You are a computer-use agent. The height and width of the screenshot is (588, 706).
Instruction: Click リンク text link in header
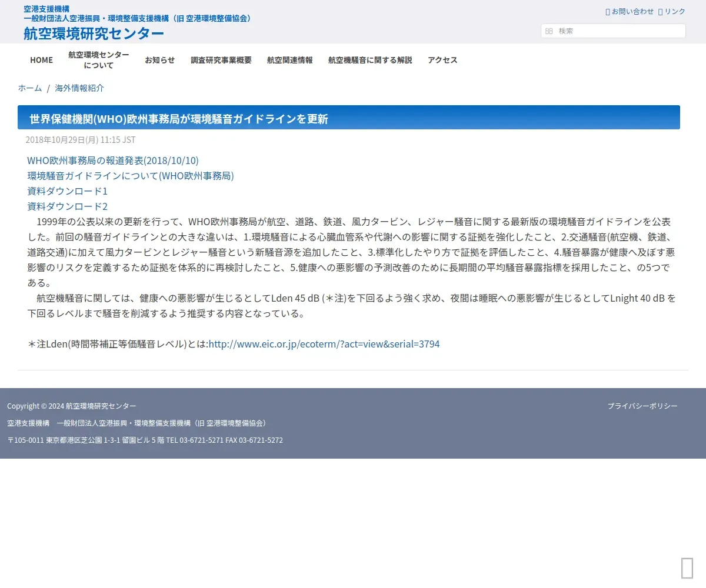(675, 12)
